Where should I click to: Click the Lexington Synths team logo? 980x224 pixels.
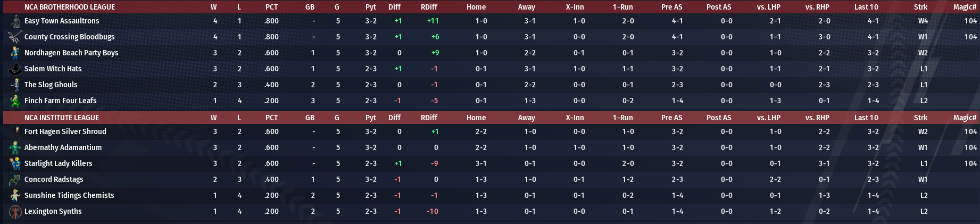tap(15, 212)
